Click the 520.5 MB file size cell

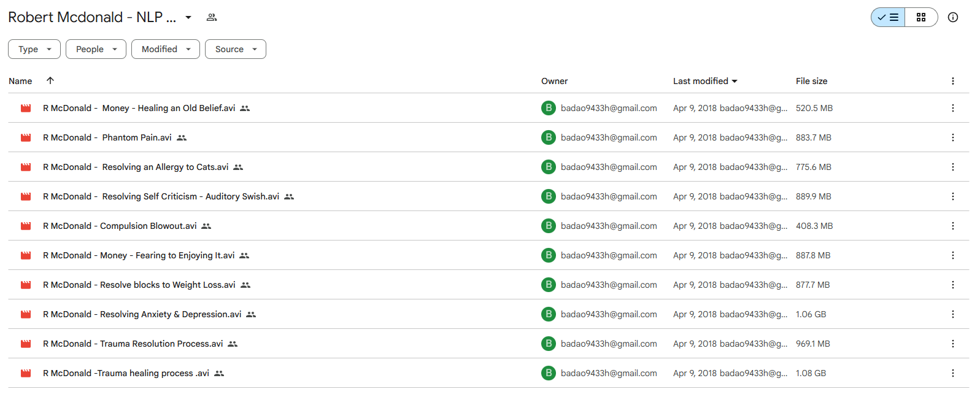click(x=814, y=108)
